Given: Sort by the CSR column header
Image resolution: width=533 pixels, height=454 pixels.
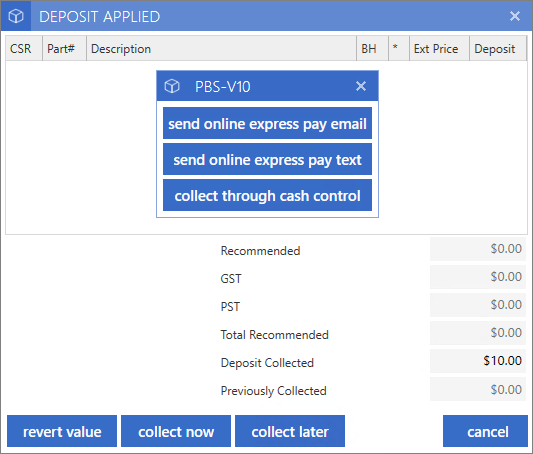Looking at the screenshot, I should tap(24, 49).
